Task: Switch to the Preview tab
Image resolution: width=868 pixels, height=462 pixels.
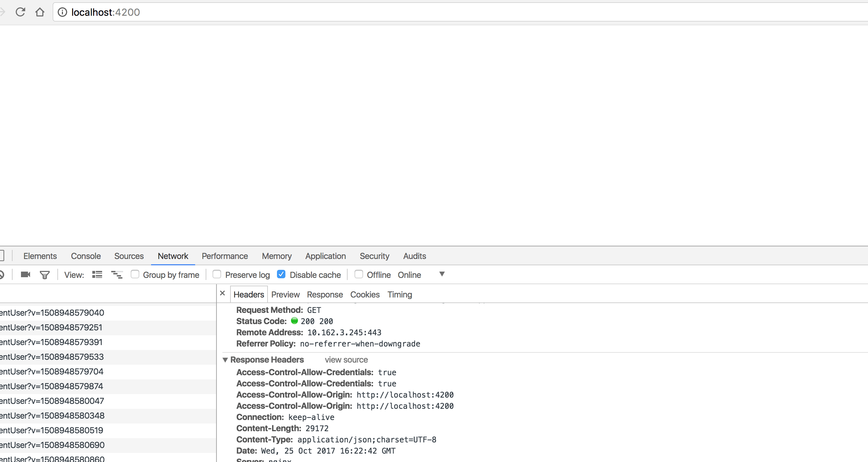Action: tap(285, 295)
